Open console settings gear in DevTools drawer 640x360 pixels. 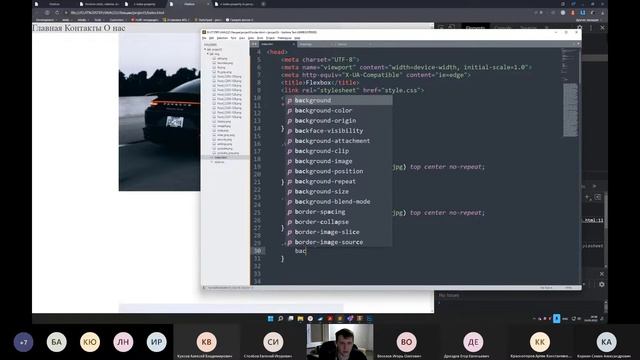point(602,284)
